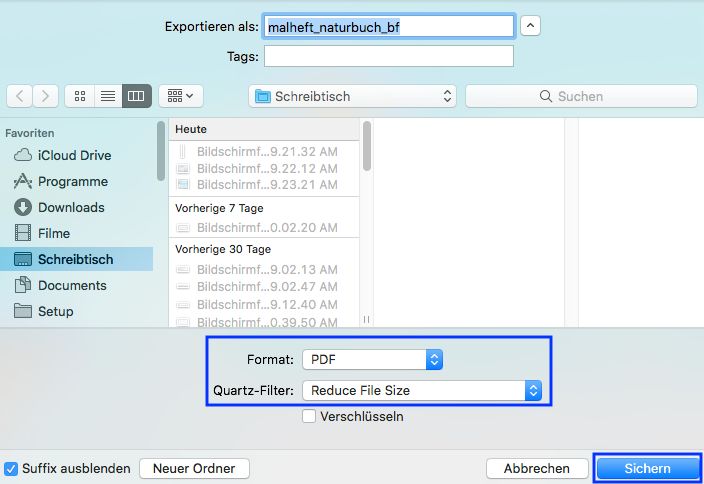Viewport: 704px width, 484px height.
Task: Open the Schreibtisch location popup
Action: coord(352,96)
